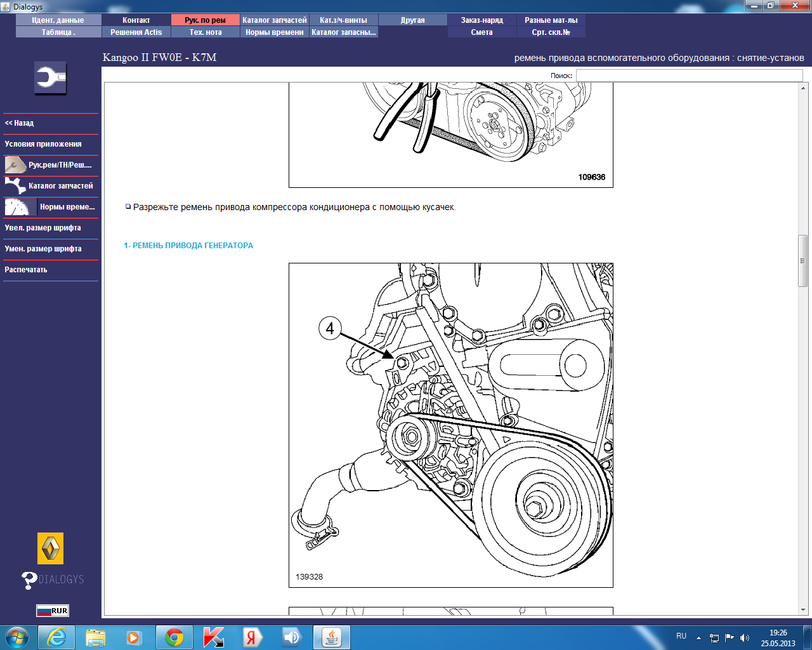The width and height of the screenshot is (812, 650).
Task: Open the Другая tab
Action: pos(413,20)
